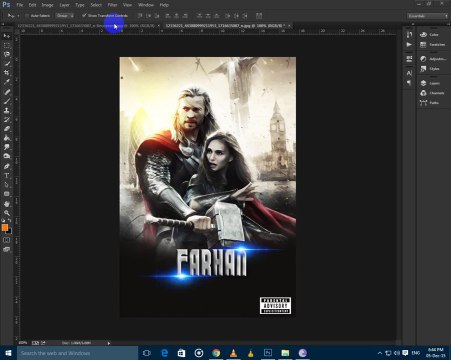Open the Adjustments panel
The width and height of the screenshot is (451, 360).
click(433, 59)
